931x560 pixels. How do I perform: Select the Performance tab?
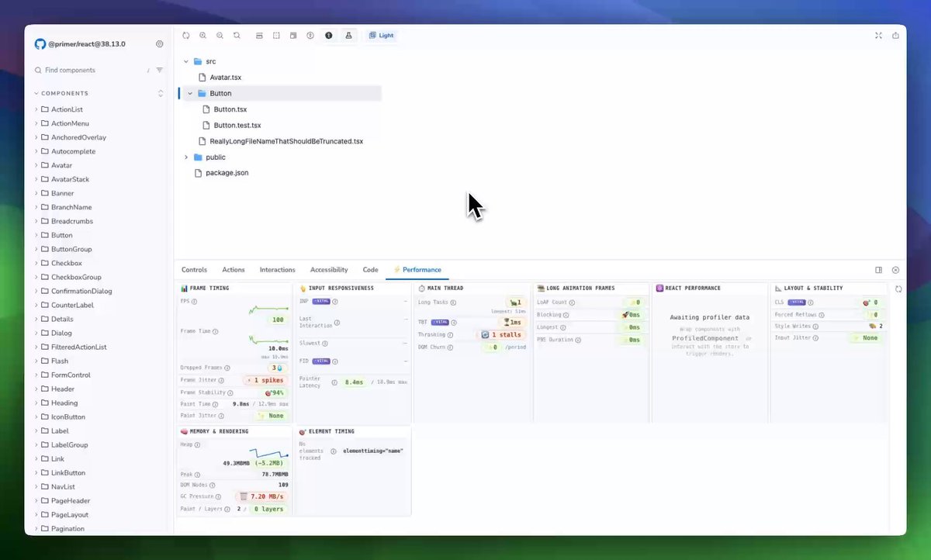(x=417, y=270)
